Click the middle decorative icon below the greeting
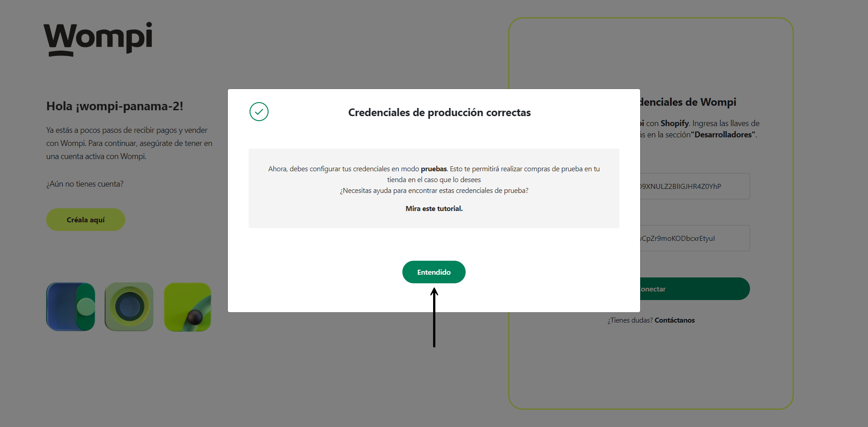The image size is (868, 427). pos(128,306)
